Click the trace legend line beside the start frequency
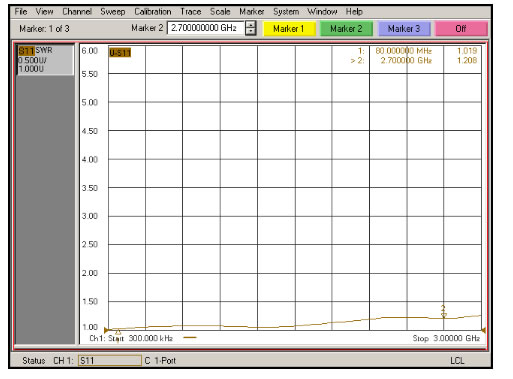The image size is (513, 379). click(x=190, y=337)
